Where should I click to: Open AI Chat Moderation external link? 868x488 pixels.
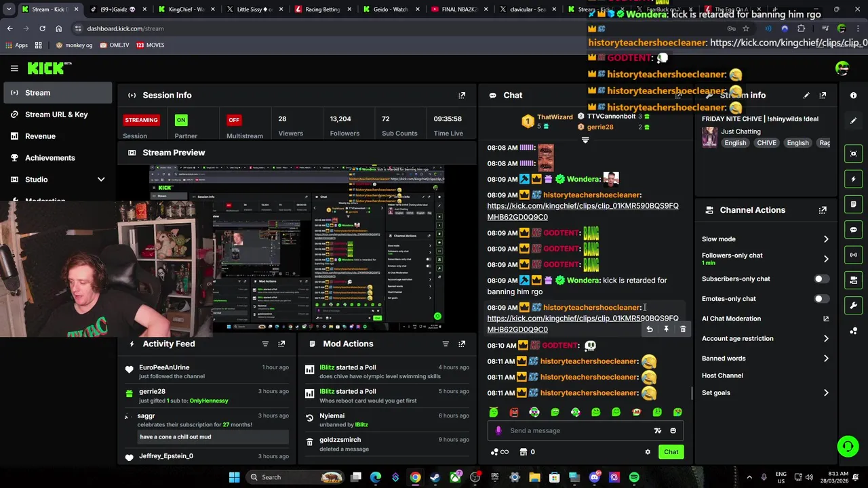point(826,319)
